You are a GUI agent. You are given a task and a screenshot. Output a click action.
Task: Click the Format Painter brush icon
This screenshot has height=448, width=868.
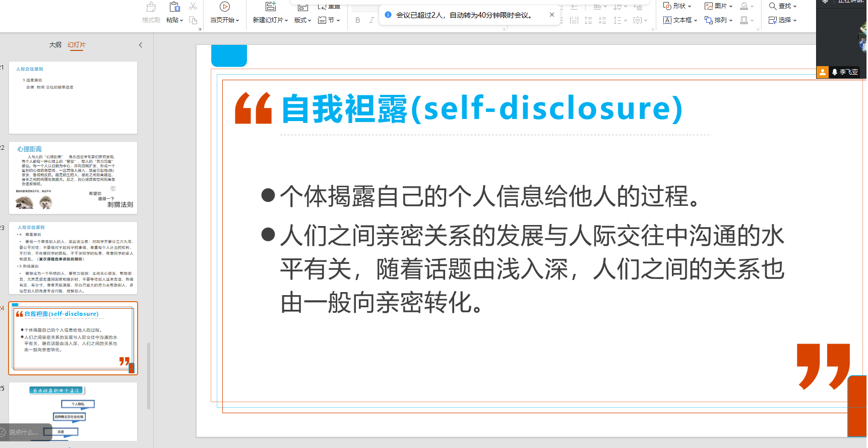[151, 7]
